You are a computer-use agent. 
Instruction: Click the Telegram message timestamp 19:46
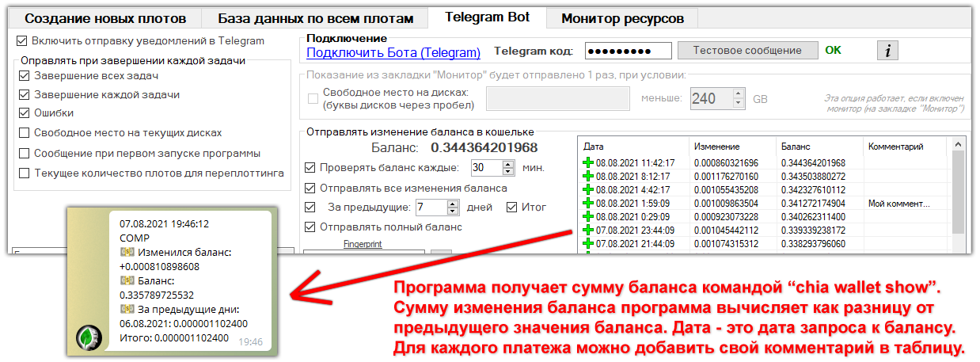tap(250, 341)
